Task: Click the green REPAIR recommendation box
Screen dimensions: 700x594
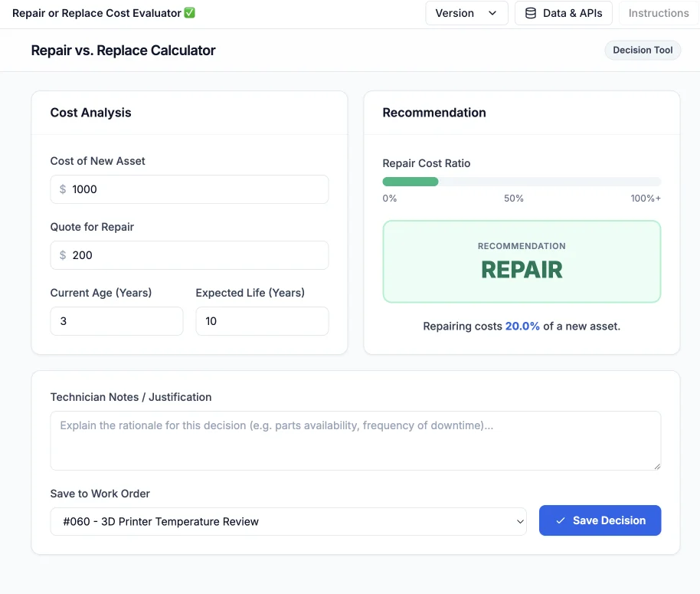Action: 522,262
